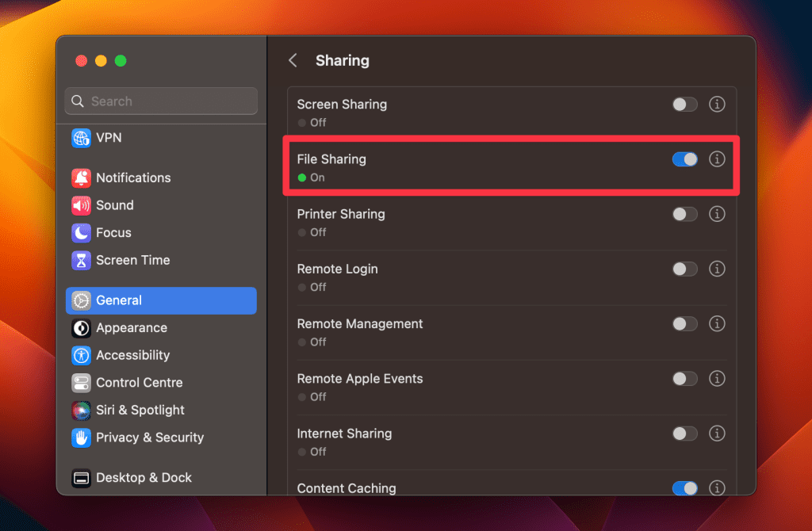
Task: Click the 'Remote Management' label text
Action: point(360,324)
